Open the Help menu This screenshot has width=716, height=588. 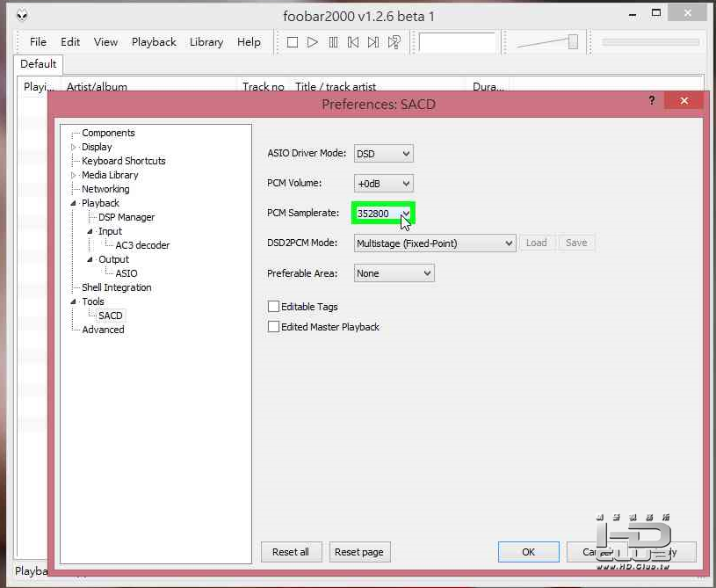tap(249, 42)
